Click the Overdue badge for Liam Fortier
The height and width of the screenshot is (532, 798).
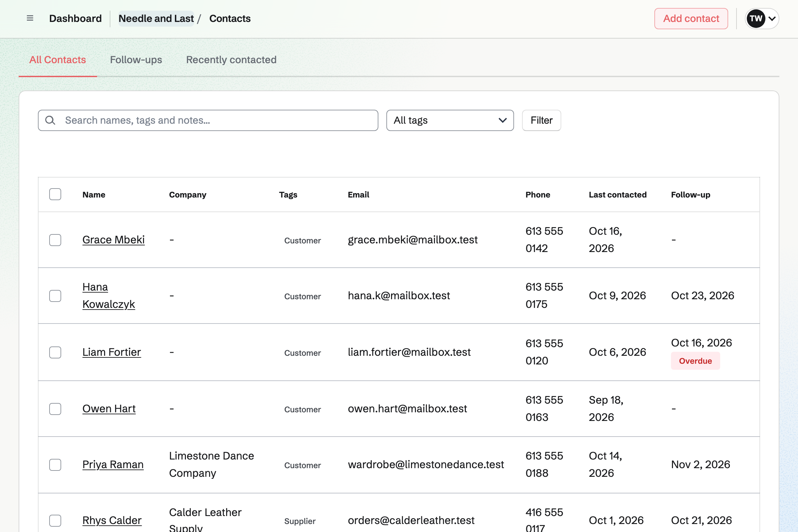(x=695, y=361)
